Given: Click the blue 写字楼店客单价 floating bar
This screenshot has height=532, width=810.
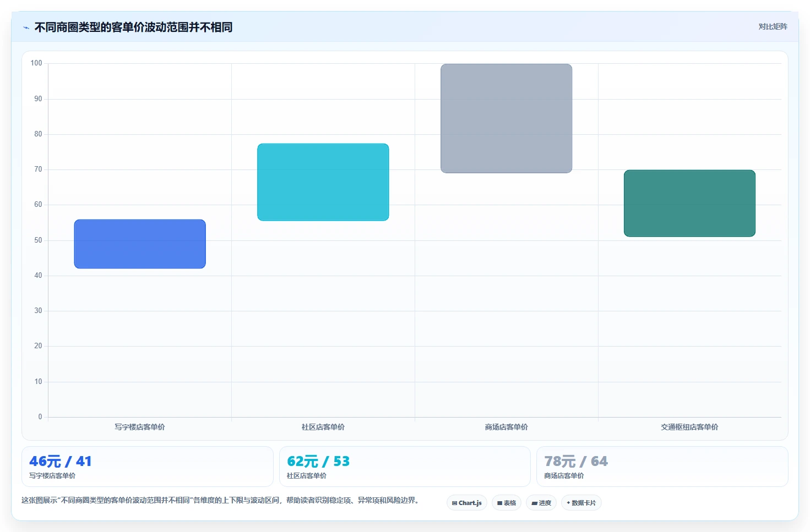Looking at the screenshot, I should pyautogui.click(x=140, y=244).
